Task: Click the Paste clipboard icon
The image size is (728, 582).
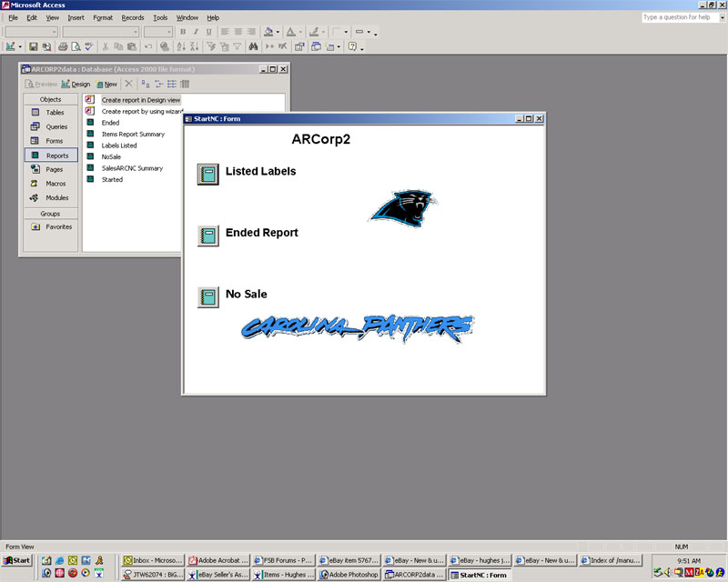Action: pos(132,46)
